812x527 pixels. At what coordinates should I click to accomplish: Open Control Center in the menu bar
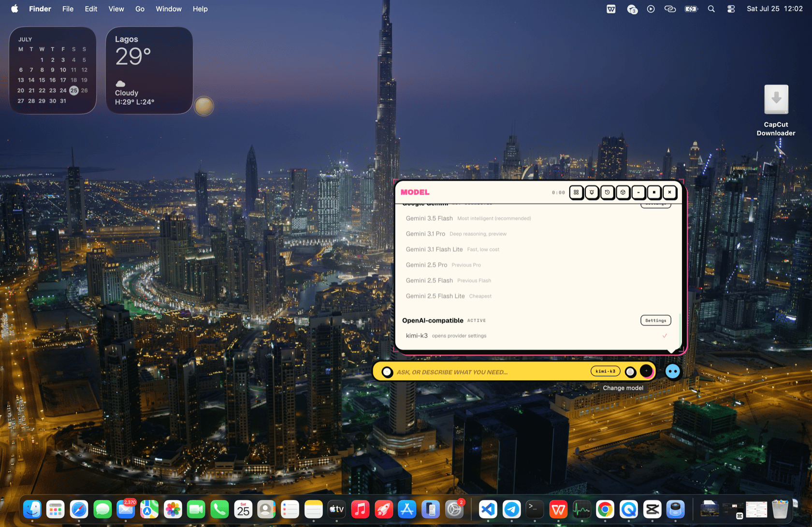[731, 9]
